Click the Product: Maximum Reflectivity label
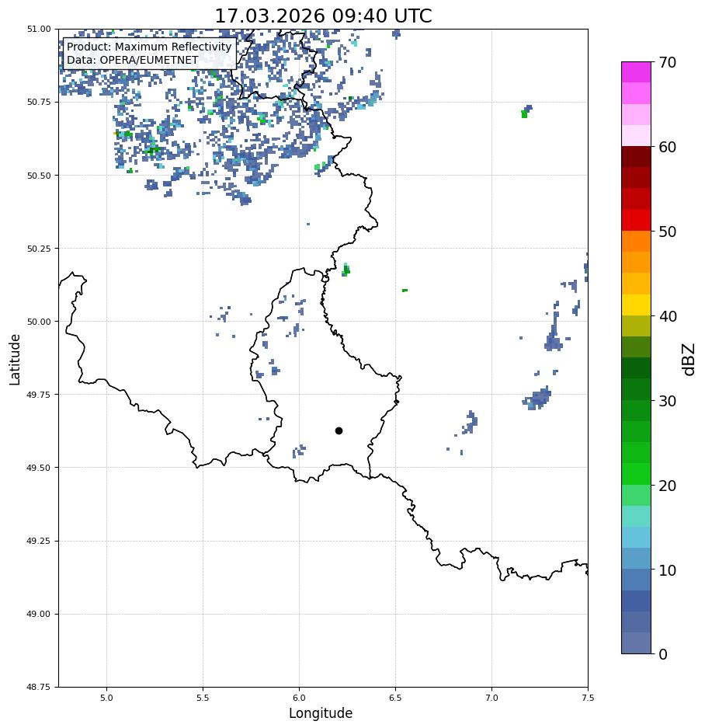705x728 pixels. (149, 47)
